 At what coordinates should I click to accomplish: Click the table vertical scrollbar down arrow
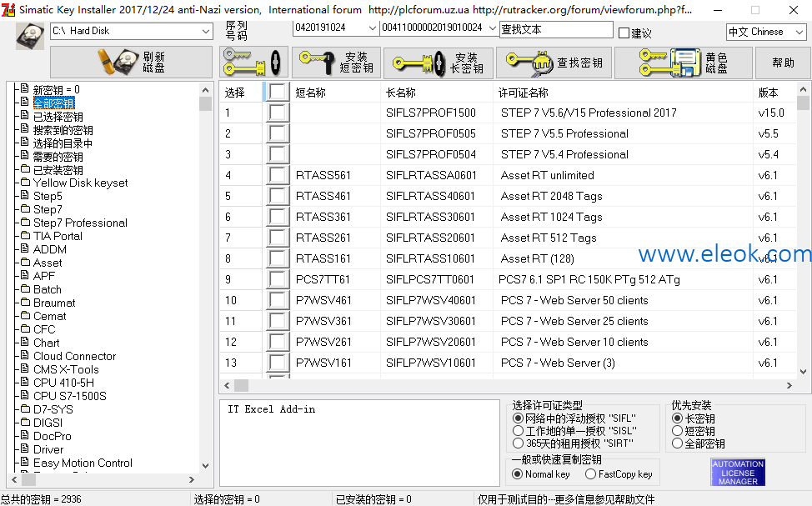[803, 371]
